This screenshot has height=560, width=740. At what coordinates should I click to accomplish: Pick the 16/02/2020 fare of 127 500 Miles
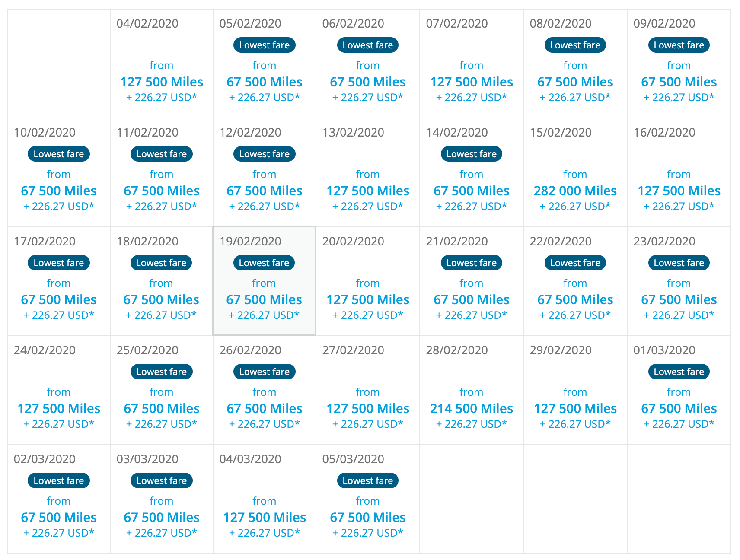coord(679,191)
